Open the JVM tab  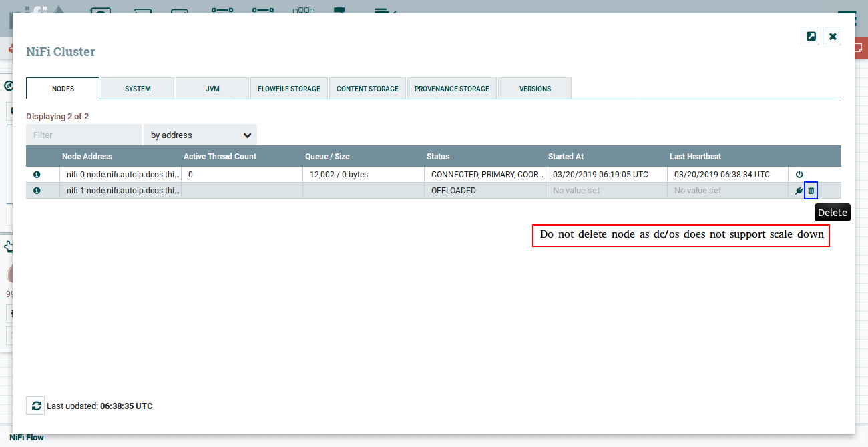point(212,89)
